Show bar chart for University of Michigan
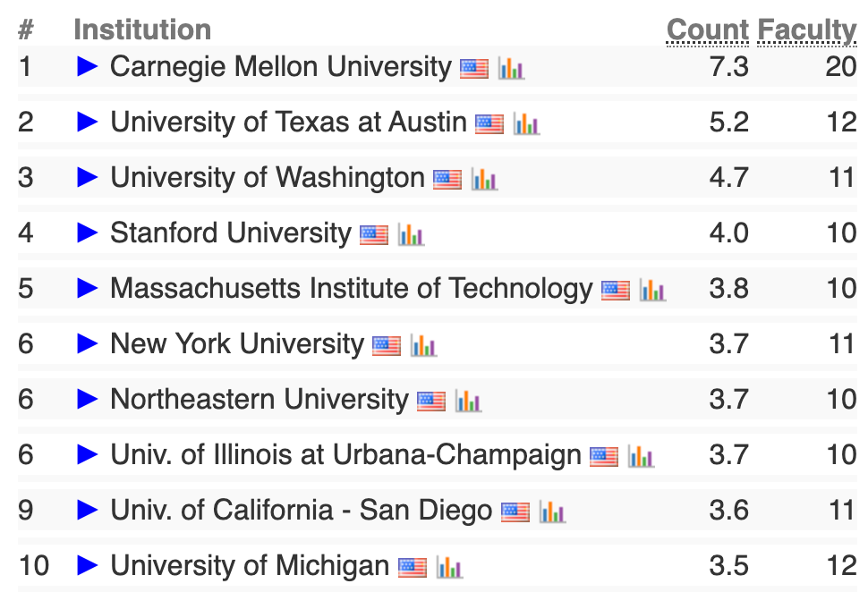 coord(449,567)
